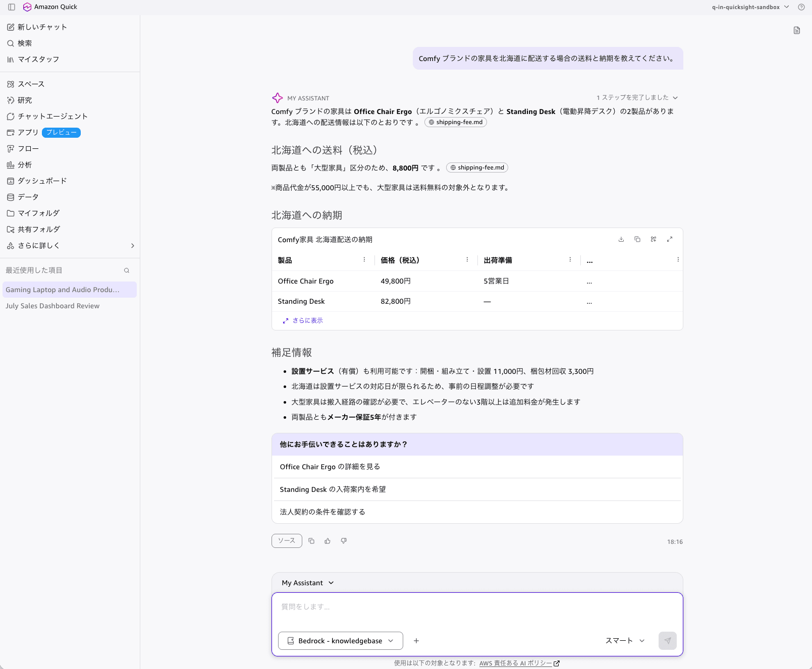Viewport: 812px width, 669px height.
Task: Open shipping-fee.md citation after 8,800円
Action: [x=477, y=168]
